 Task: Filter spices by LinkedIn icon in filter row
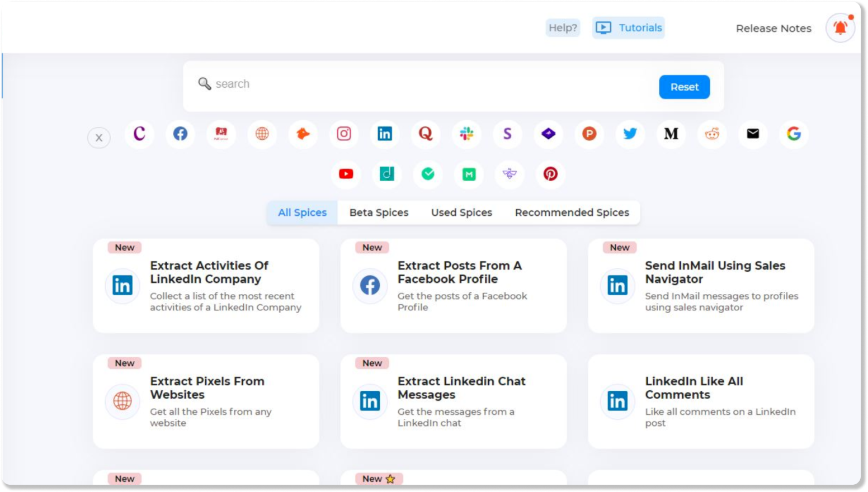pyautogui.click(x=385, y=134)
